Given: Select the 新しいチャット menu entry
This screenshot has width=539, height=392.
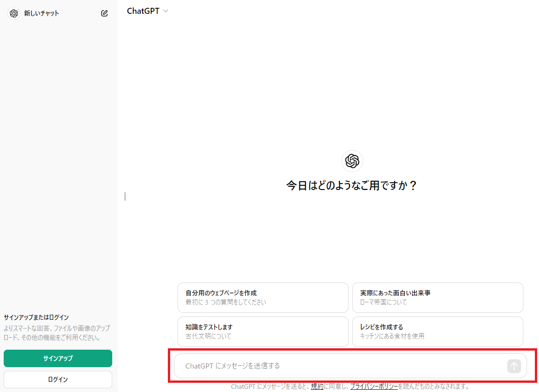Looking at the screenshot, I should (40, 13).
